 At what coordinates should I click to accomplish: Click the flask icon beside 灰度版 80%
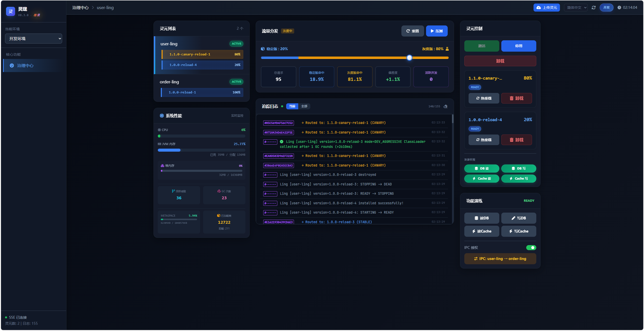point(447,49)
